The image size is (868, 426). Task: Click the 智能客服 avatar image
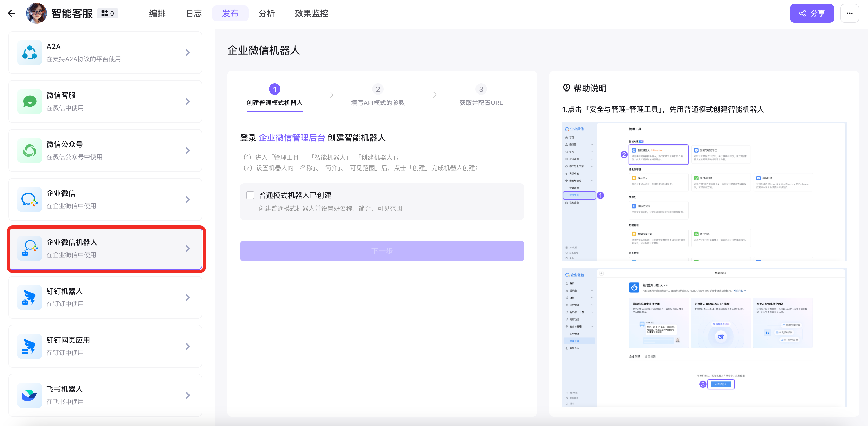(x=36, y=14)
